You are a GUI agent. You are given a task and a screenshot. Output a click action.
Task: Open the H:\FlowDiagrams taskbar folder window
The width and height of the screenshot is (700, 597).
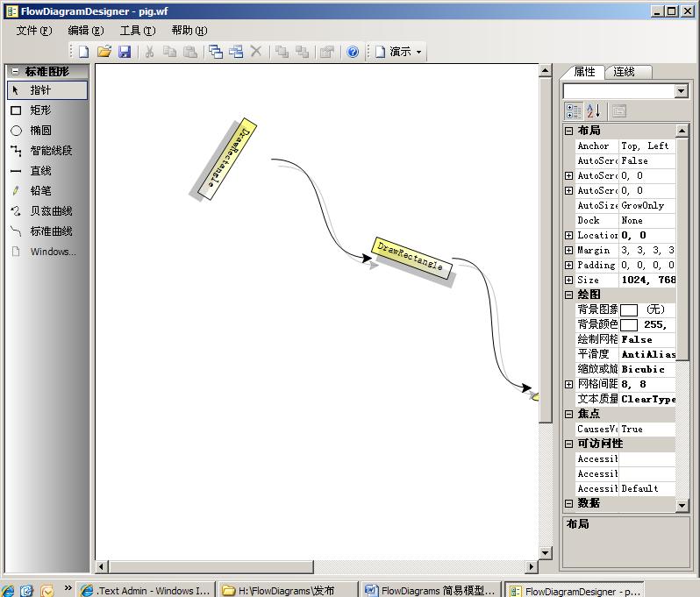[288, 590]
